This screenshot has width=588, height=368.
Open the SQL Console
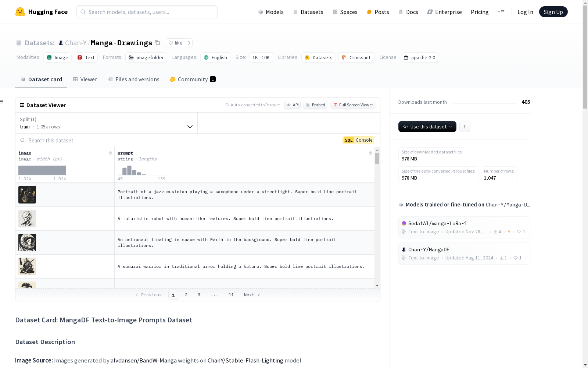(358, 140)
